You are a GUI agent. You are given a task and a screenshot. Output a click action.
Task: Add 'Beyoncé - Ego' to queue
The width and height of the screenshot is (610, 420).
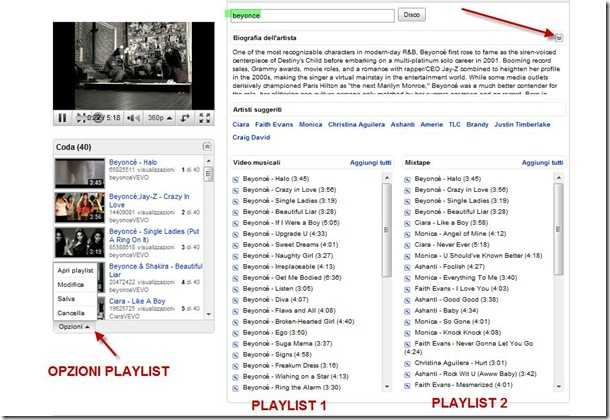tap(235, 333)
